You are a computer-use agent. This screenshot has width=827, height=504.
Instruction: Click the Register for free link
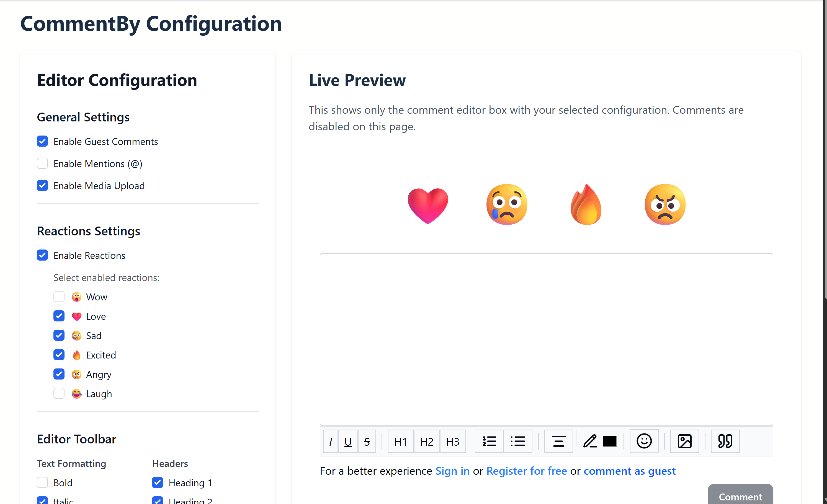pyautogui.click(x=526, y=471)
